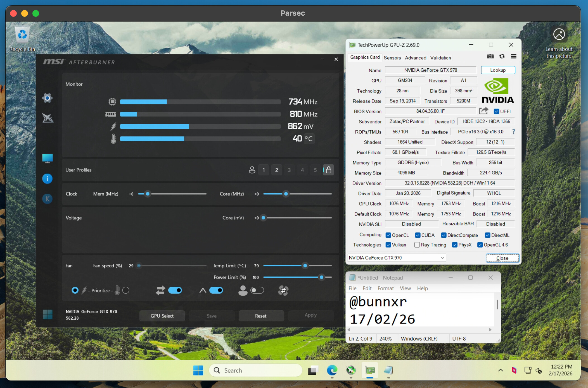Click the blue info icon in Afterburner
Screen dimensions: 588x388
pos(47,179)
